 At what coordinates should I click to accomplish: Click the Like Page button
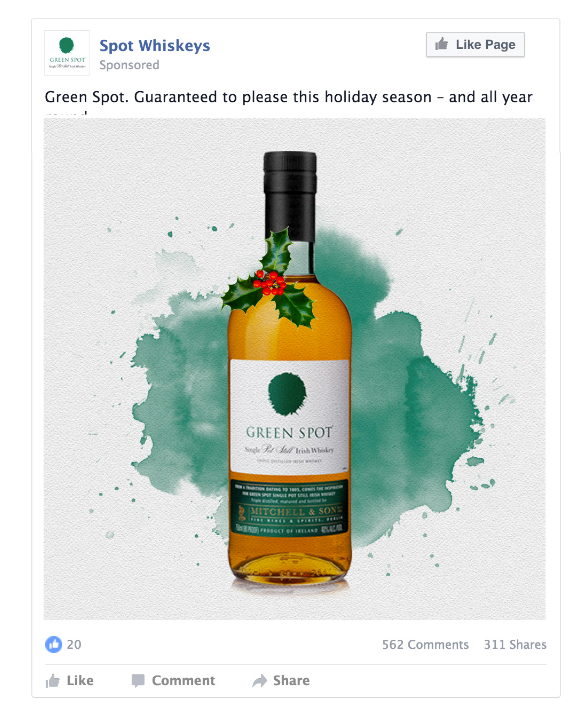pyautogui.click(x=475, y=45)
